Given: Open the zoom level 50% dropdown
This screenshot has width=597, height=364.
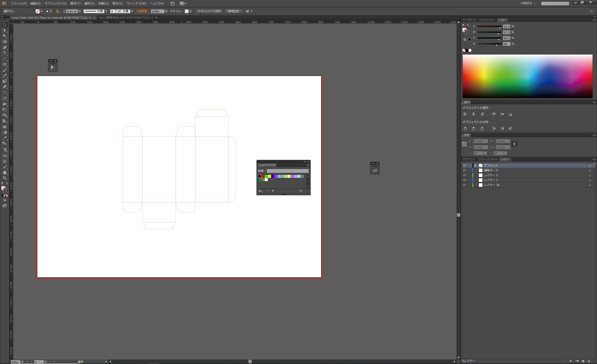Looking at the screenshot, I should pos(22,362).
